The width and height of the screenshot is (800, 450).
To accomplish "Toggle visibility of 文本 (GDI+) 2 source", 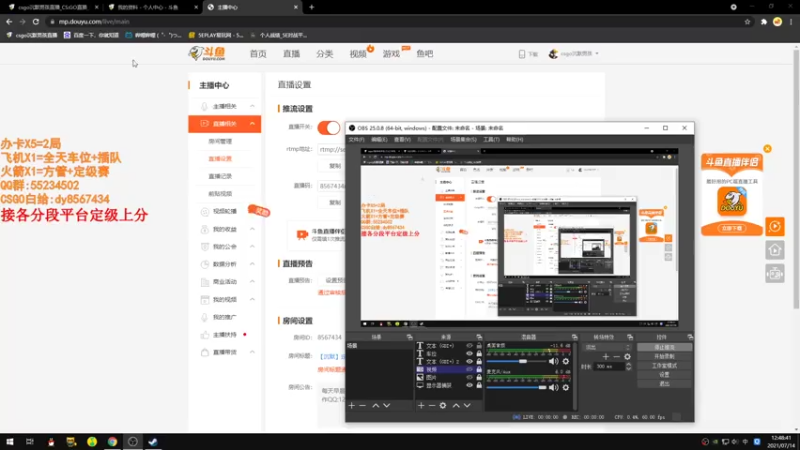I will (x=469, y=361).
